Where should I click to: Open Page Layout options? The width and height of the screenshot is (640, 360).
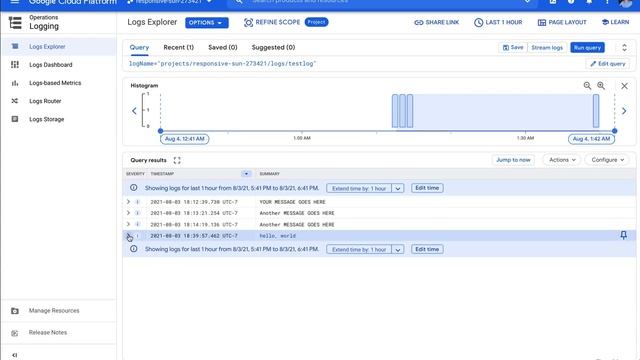562,22
